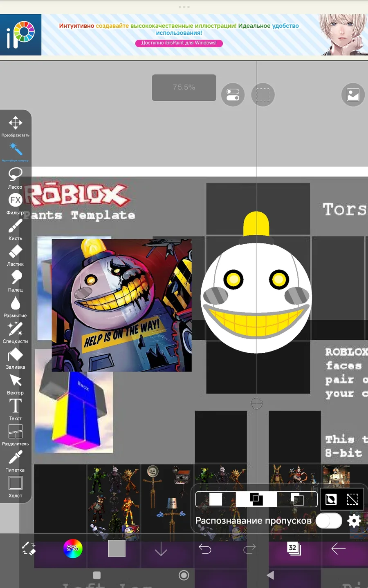Tap the white robot face on the canvas
The height and width of the screenshot is (588, 368).
[256, 297]
